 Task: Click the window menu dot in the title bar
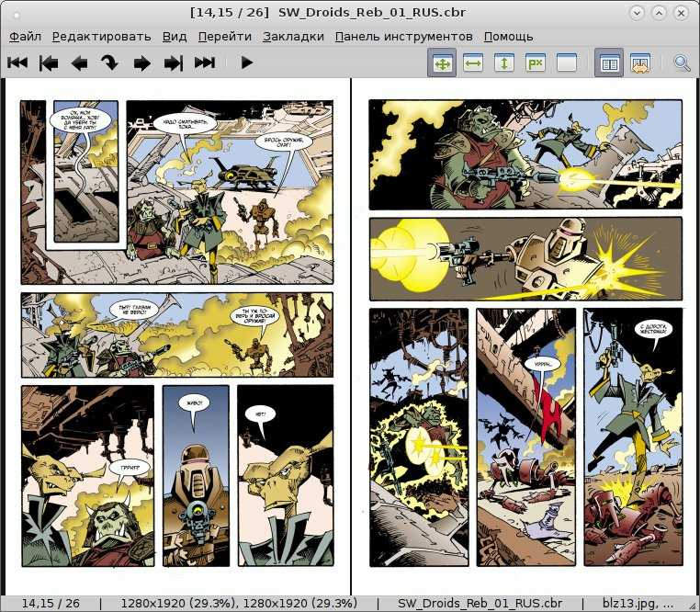pyautogui.click(x=17, y=15)
